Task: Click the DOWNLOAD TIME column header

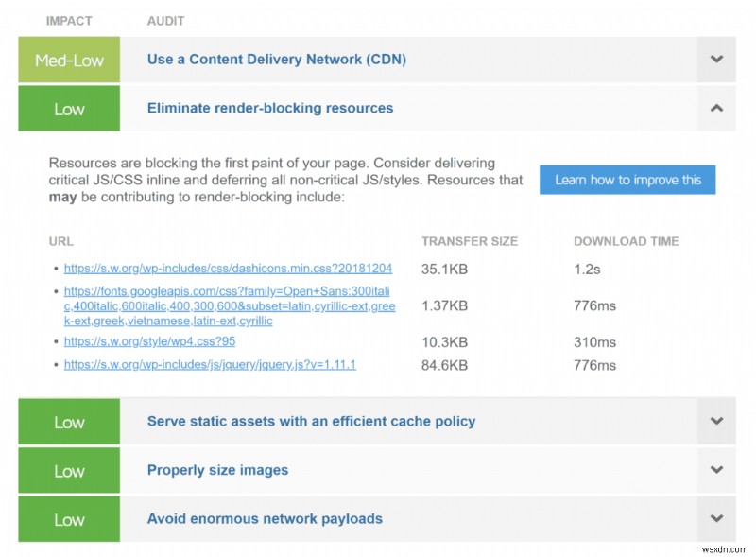Action: click(626, 241)
